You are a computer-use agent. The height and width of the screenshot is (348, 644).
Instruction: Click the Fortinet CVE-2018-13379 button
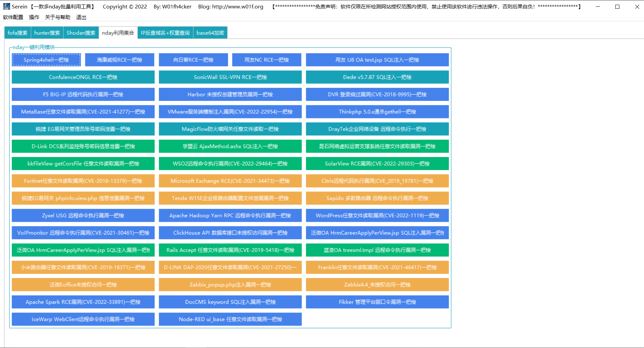click(x=83, y=181)
